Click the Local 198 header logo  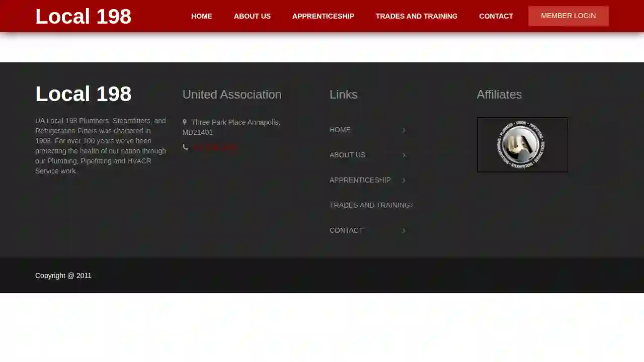click(x=83, y=17)
